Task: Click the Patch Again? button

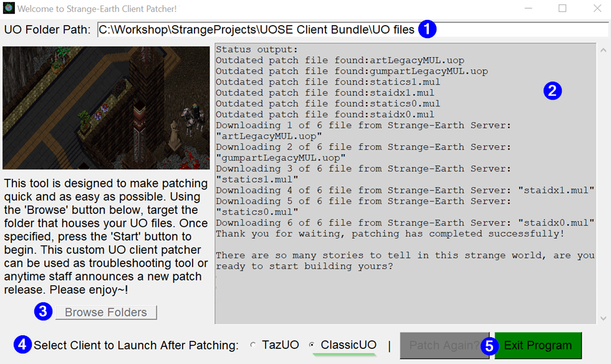Action: (x=444, y=345)
